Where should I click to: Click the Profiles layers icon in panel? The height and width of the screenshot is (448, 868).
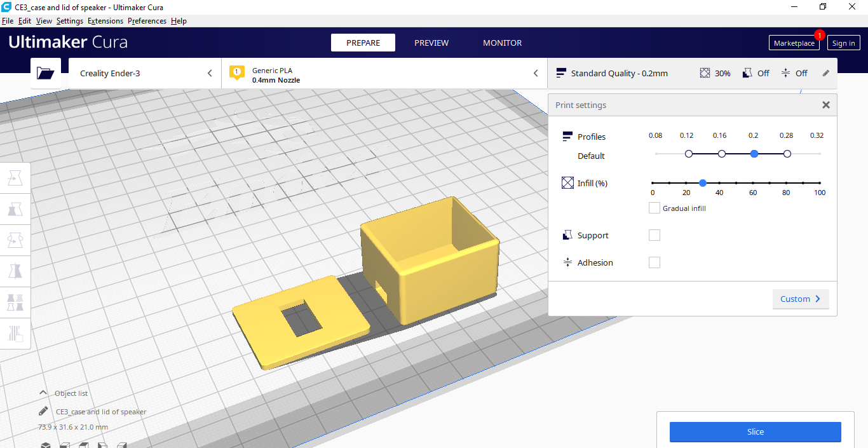[567, 137]
